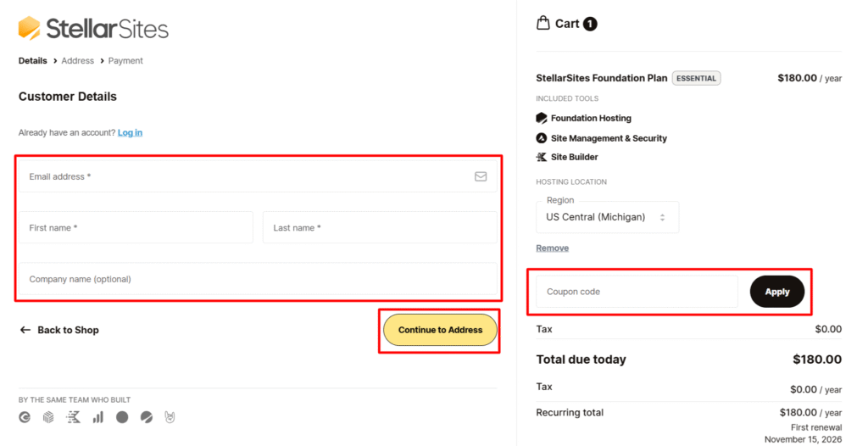
Task: Go to the Payment breadcrumb step
Action: click(125, 61)
